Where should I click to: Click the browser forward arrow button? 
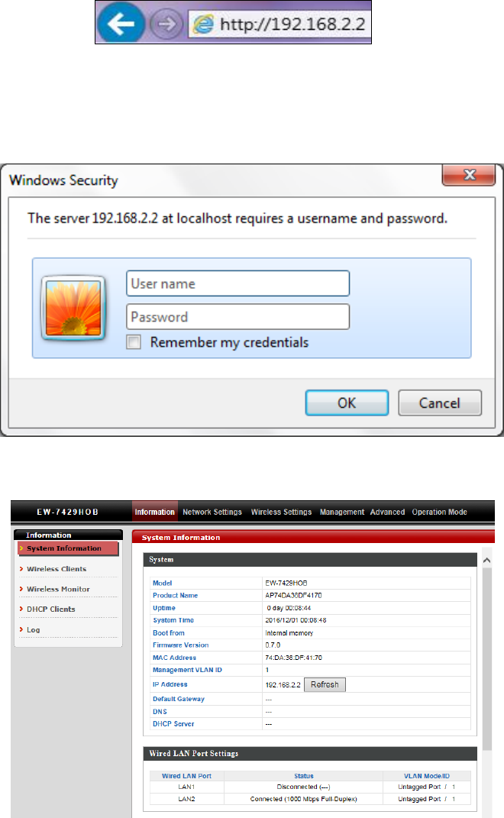tap(166, 24)
